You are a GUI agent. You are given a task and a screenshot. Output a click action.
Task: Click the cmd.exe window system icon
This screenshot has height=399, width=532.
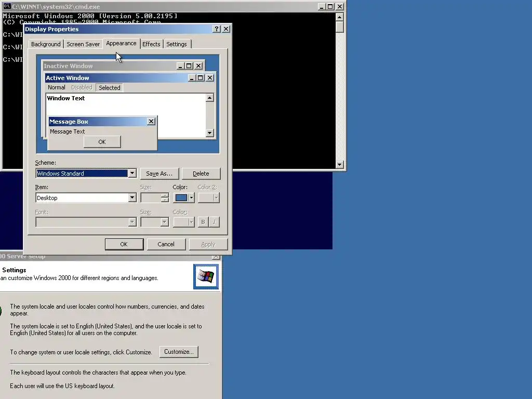click(x=6, y=6)
